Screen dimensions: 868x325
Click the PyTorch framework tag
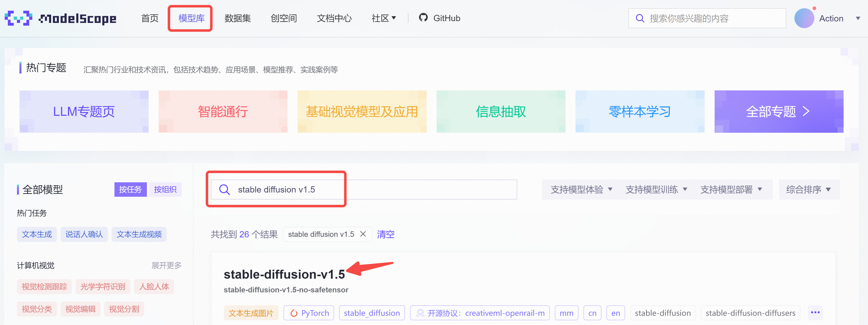pos(309,313)
